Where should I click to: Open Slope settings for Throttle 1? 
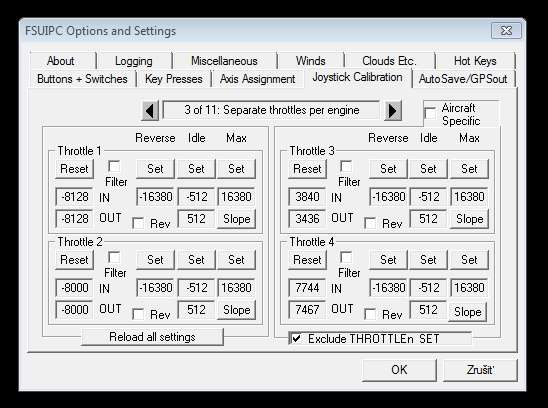(237, 219)
